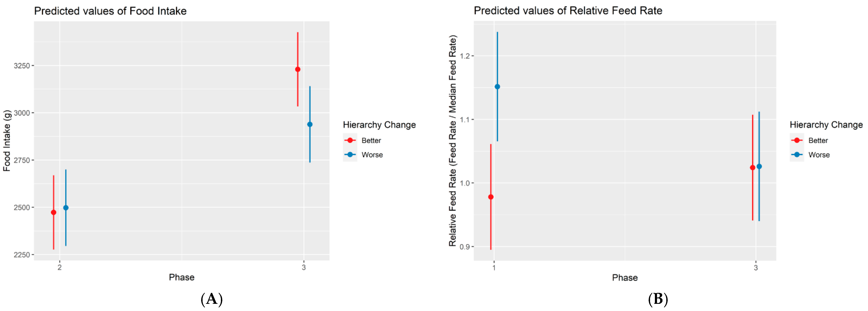This screenshot has width=868, height=311.
Task: Click the 'Food Intake (g)' y-axis label
Action: pyautogui.click(x=7, y=141)
